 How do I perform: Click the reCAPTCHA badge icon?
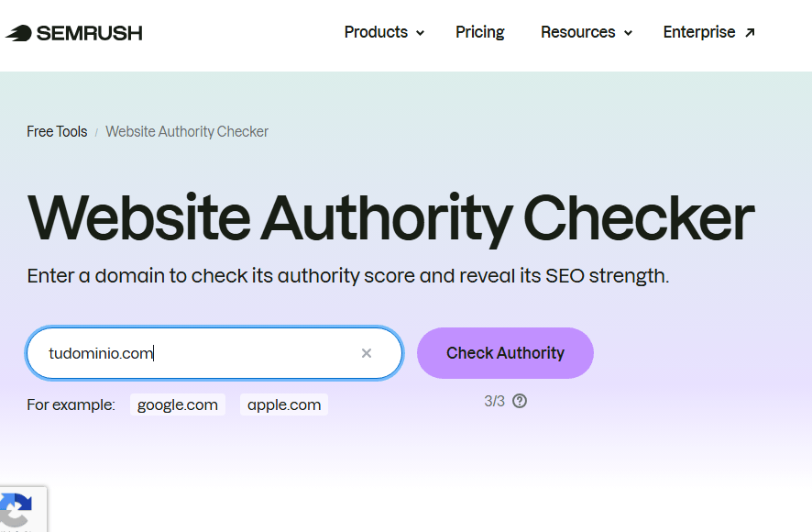[x=16, y=510]
